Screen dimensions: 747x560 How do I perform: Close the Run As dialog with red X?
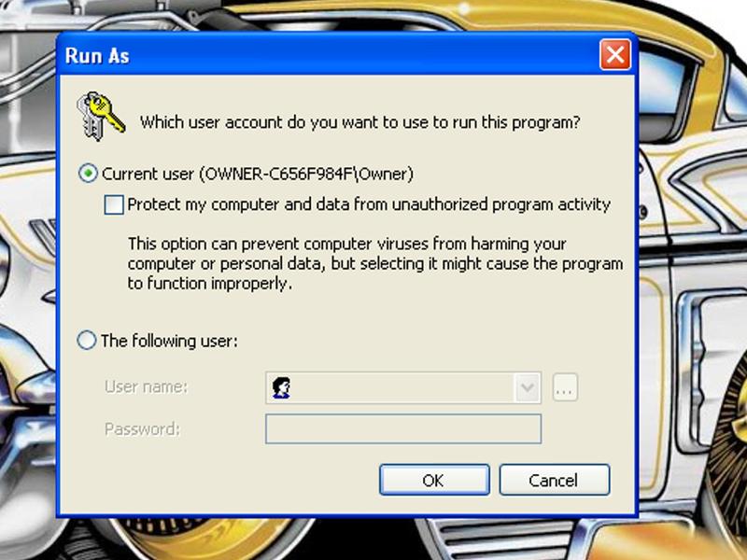615,55
